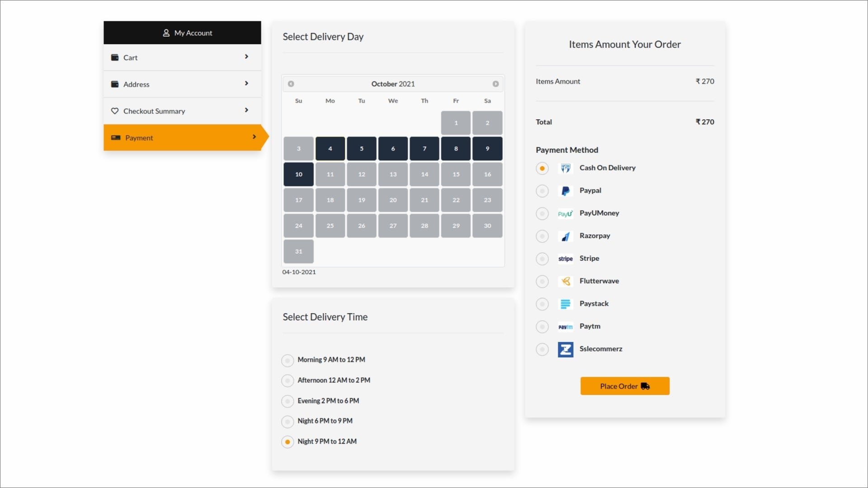Screen dimensions: 868x488
Task: Choose Night 9 PM to 12 AM slot
Action: pos(288,441)
